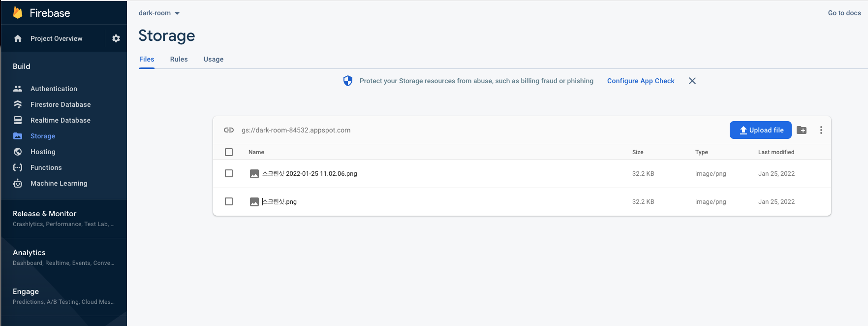Toggle the select-all files checkbox

(229, 152)
